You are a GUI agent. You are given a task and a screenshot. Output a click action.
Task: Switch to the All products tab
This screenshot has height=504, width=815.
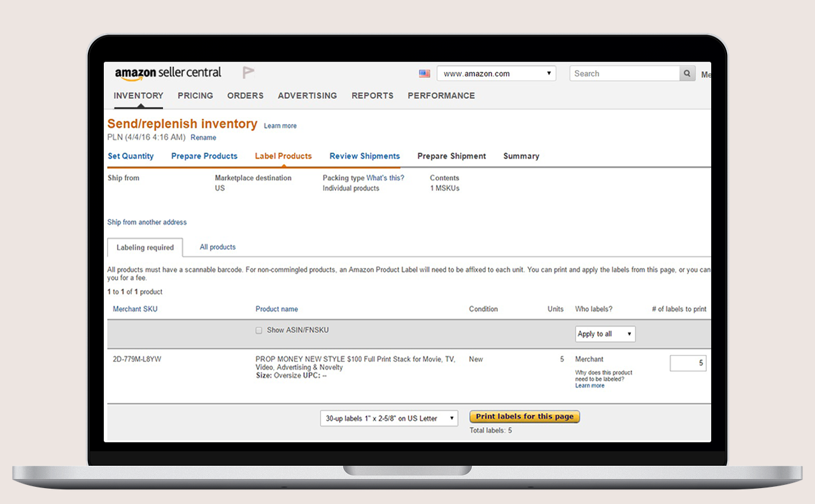pos(217,247)
